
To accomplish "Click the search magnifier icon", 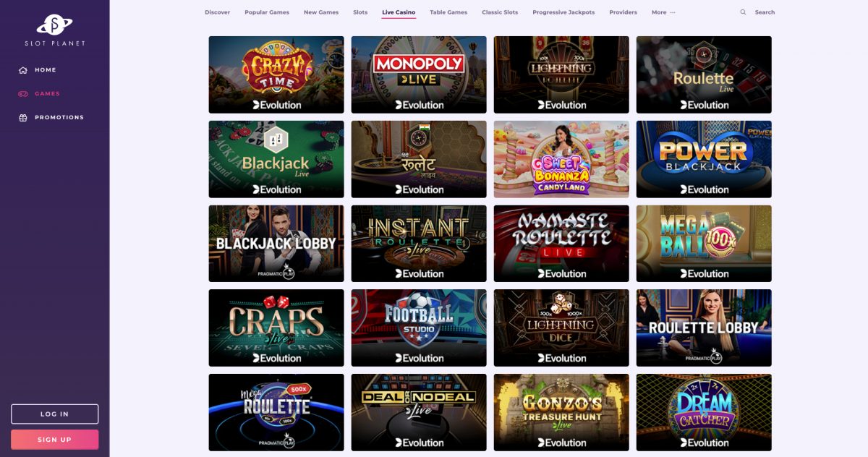I will click(743, 12).
